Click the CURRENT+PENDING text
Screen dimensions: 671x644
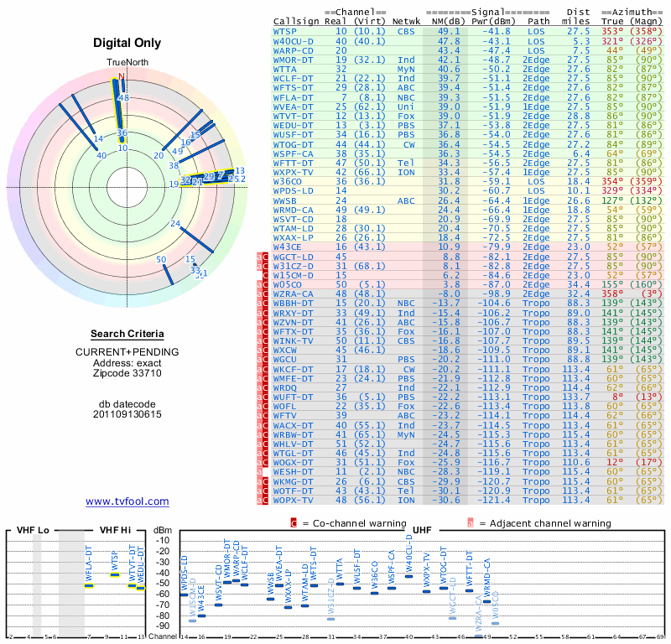127,352
